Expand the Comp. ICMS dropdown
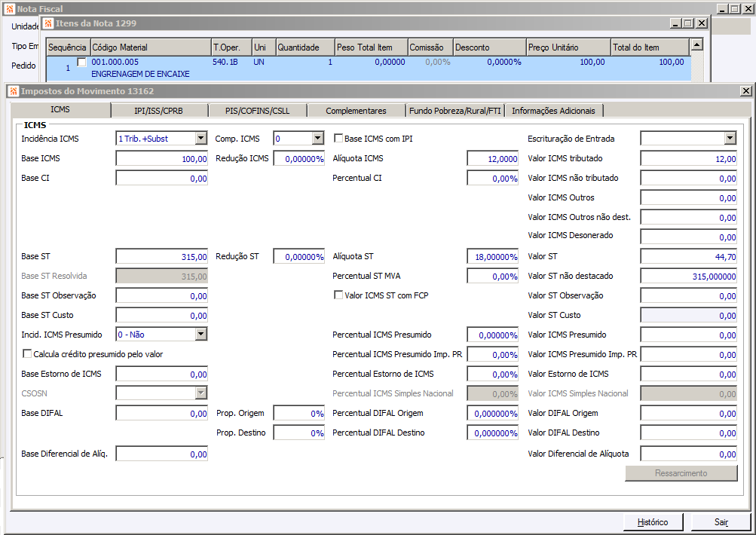Image resolution: width=756 pixels, height=535 pixels. click(x=317, y=139)
